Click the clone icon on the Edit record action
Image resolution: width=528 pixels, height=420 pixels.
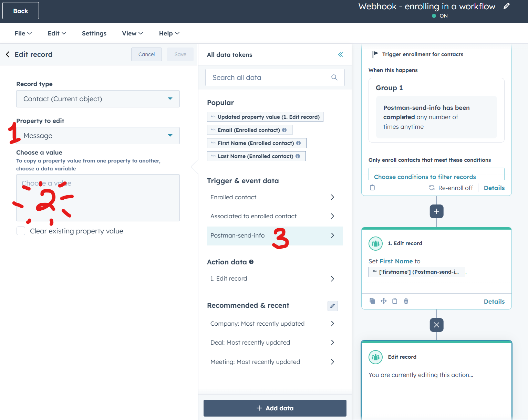(372, 301)
